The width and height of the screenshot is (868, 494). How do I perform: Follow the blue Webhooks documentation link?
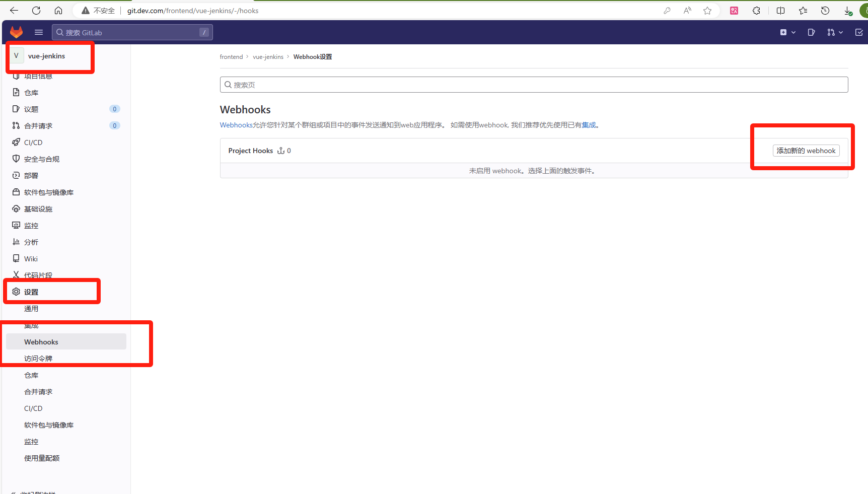236,125
